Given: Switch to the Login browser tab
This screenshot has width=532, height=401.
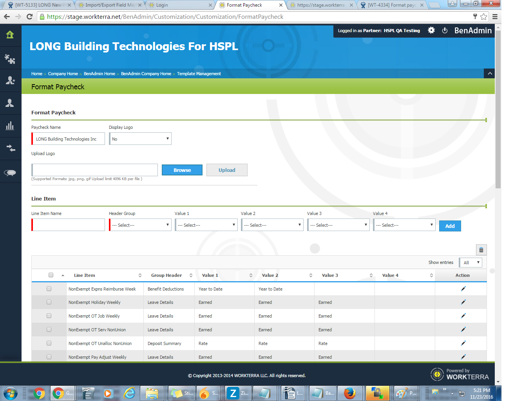Looking at the screenshot, I should (x=180, y=5).
